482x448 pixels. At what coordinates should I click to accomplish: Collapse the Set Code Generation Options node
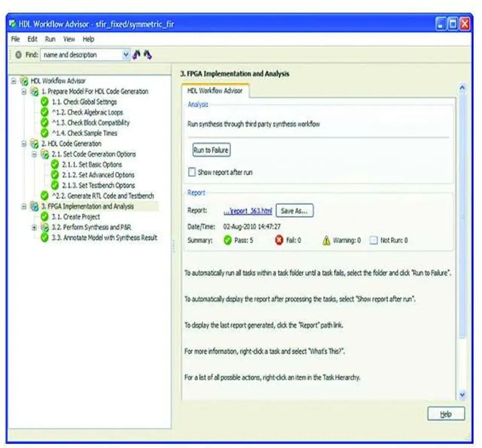click(34, 154)
